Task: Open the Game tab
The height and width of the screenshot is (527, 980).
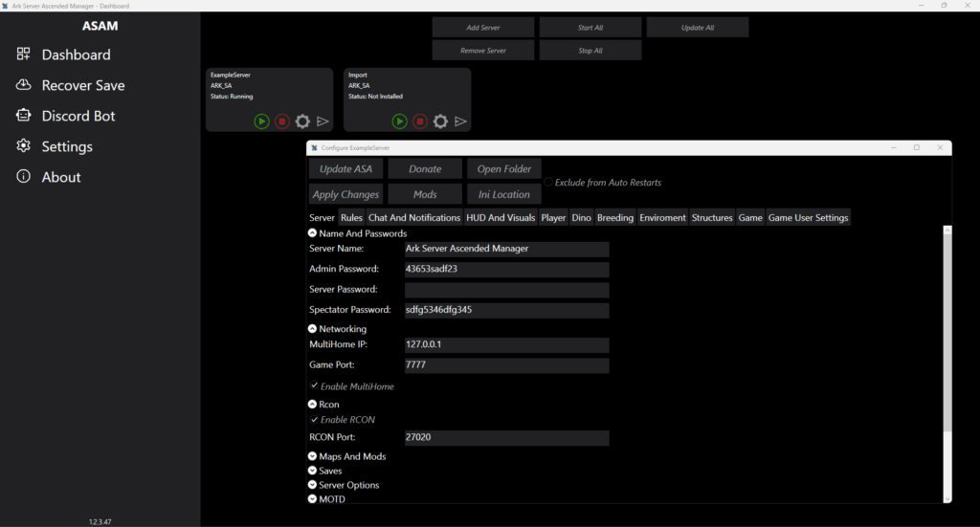Action: coord(750,217)
